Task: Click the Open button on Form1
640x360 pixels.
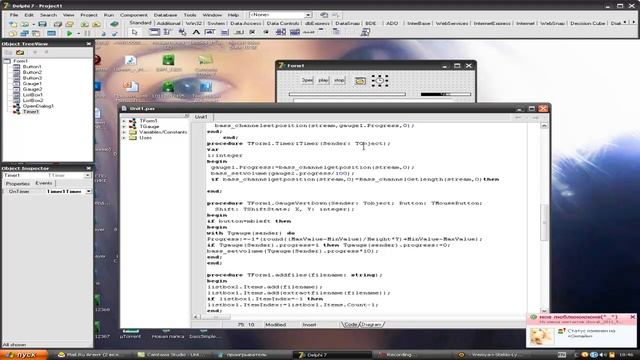Action: pyautogui.click(x=307, y=80)
